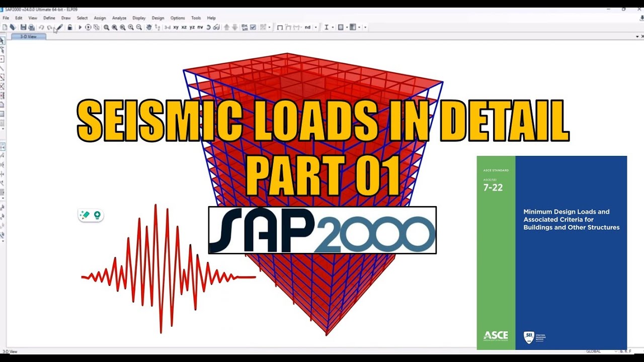Click the highlighter pen overlay icon
This screenshot has width=644, height=362.
(x=85, y=215)
